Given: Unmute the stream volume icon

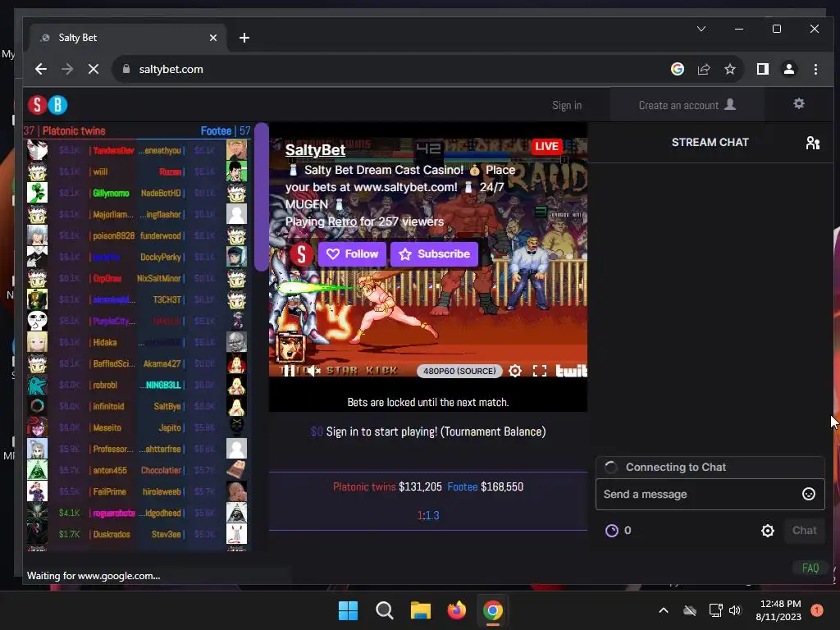Looking at the screenshot, I should tap(313, 371).
